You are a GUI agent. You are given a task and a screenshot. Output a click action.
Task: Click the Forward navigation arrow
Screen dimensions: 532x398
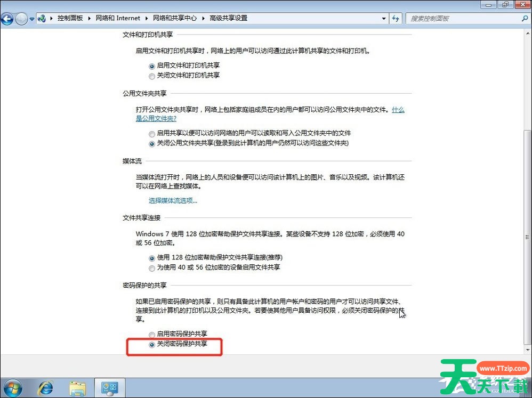21,19
